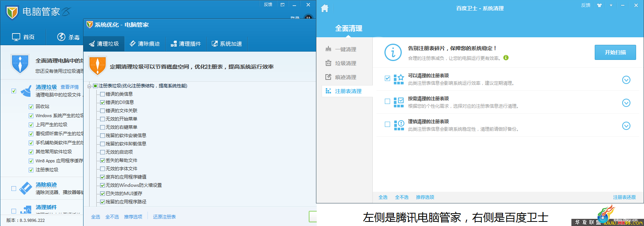Select 无效的字体文件 row text
The image size is (644, 226).
click(122, 169)
